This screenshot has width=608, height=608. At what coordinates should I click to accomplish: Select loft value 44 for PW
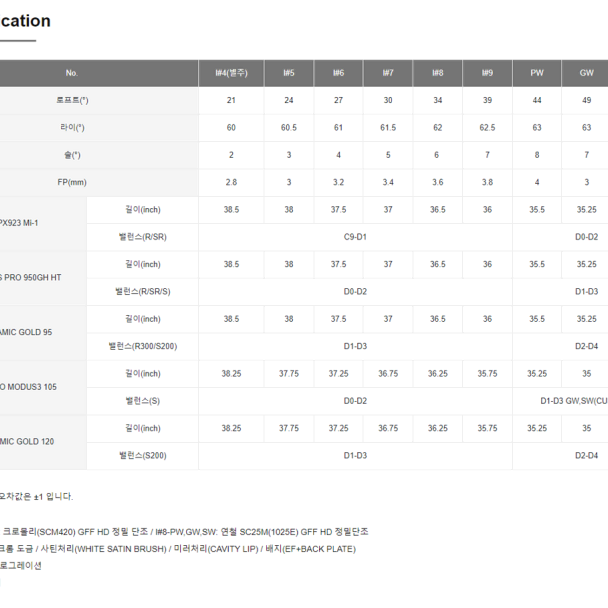[x=537, y=100]
